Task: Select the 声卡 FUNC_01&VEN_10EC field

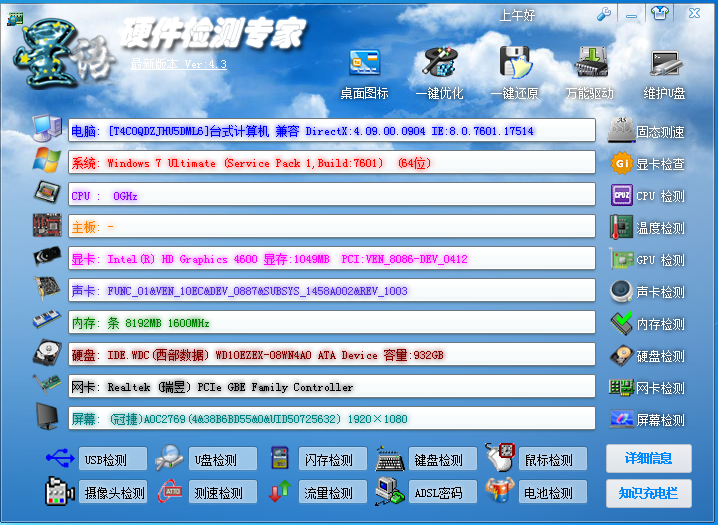Action: 332,291
